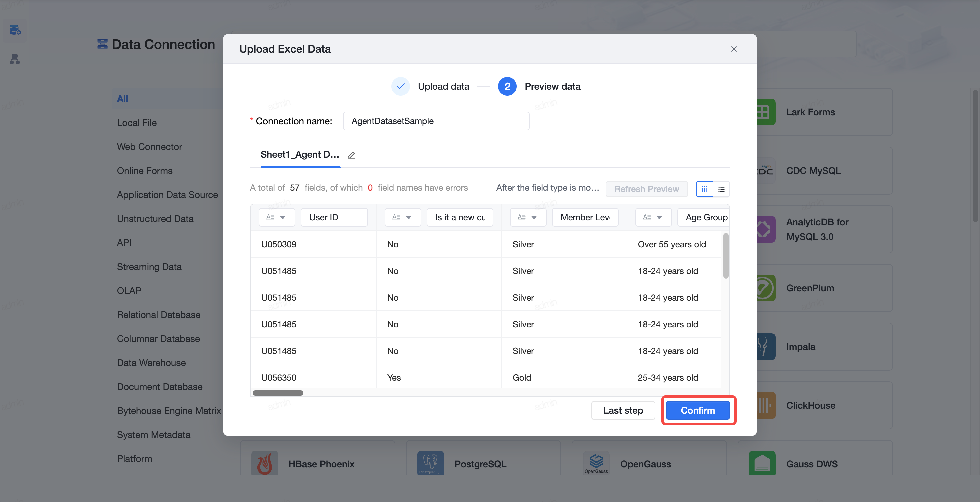
Task: Close the Upload Excel Data dialog
Action: [734, 49]
